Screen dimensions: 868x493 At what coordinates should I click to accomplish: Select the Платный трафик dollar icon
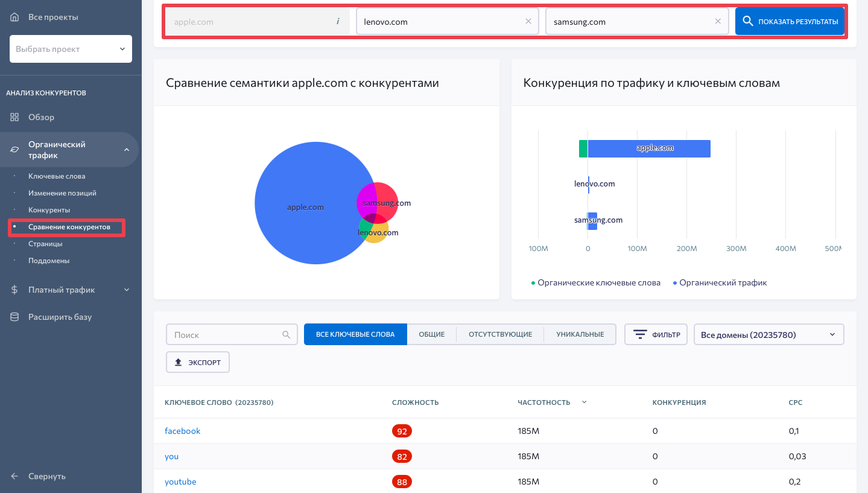(14, 290)
